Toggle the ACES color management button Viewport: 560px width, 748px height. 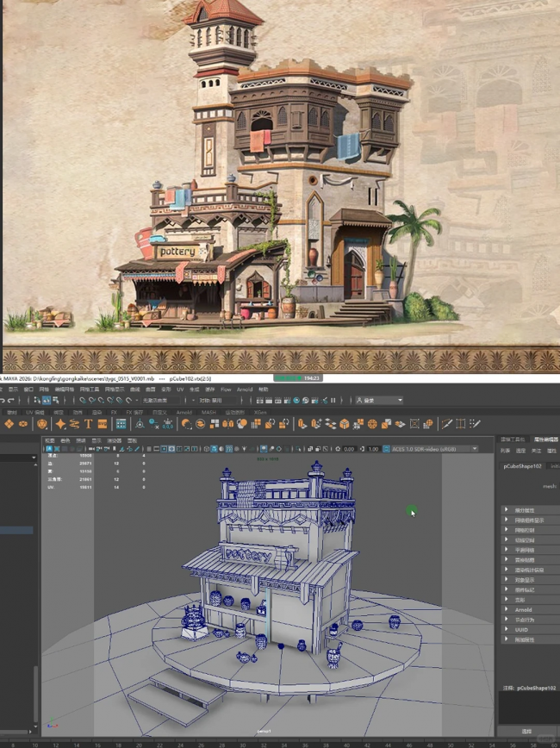385,449
